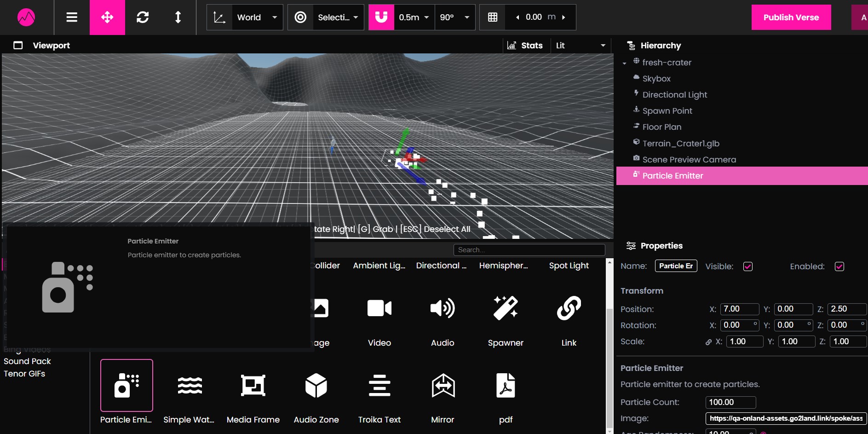868x434 pixels.
Task: Open the hamburger main menu
Action: point(72,17)
